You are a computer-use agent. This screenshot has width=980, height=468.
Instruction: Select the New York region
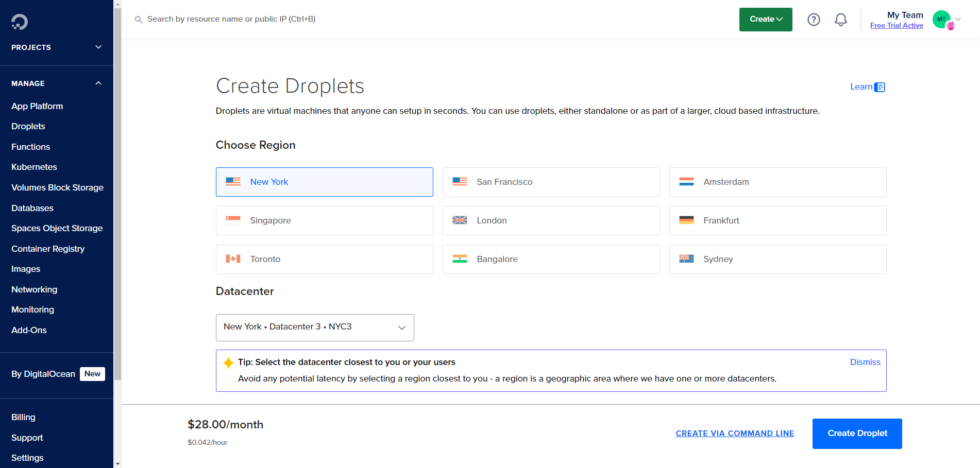(x=325, y=182)
